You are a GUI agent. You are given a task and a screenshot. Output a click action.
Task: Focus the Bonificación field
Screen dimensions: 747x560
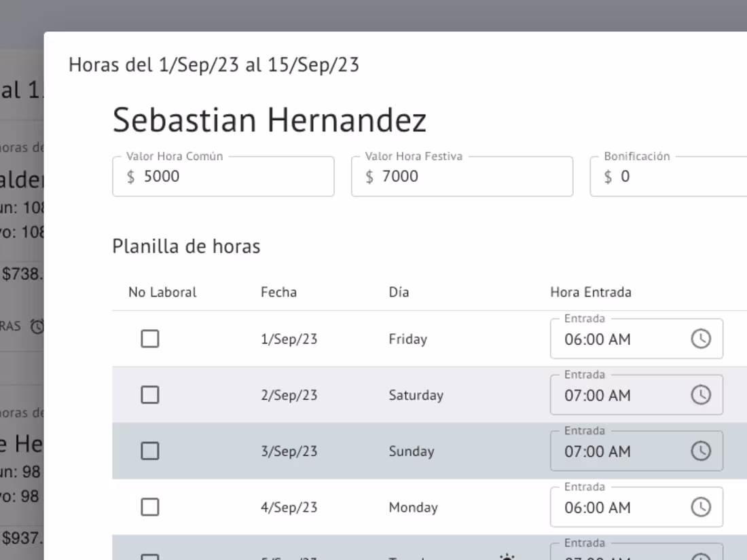(672, 176)
